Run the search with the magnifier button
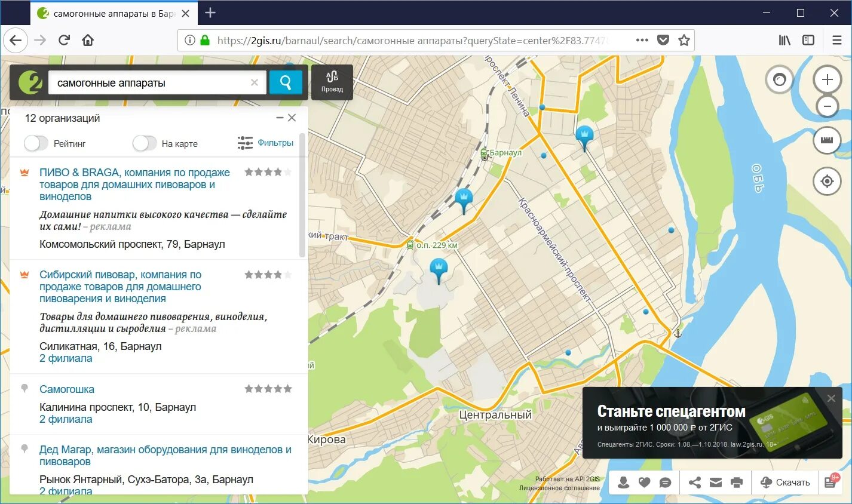Viewport: 852px width, 504px height. pos(286,82)
